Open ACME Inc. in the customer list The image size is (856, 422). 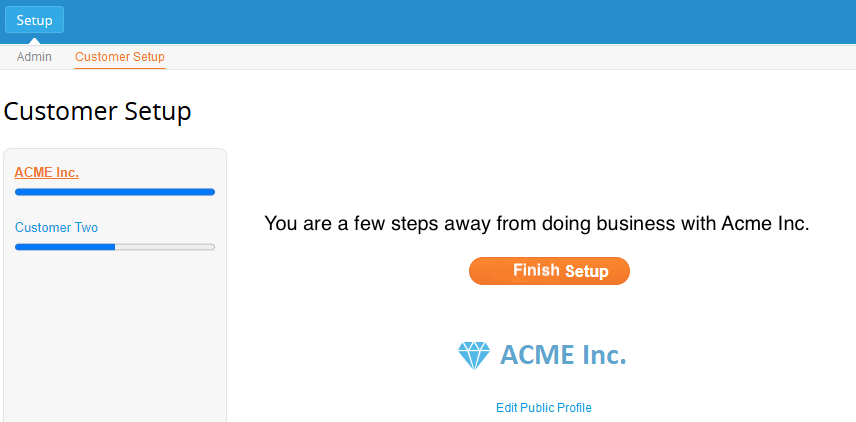tap(47, 173)
